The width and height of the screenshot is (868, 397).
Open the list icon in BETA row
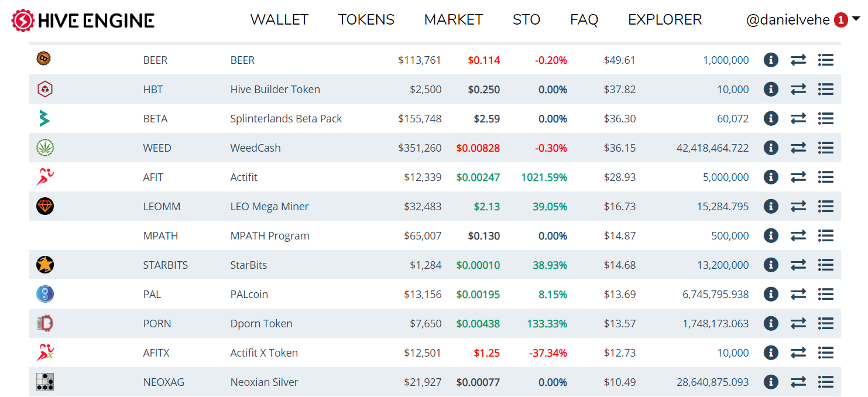pyautogui.click(x=826, y=118)
